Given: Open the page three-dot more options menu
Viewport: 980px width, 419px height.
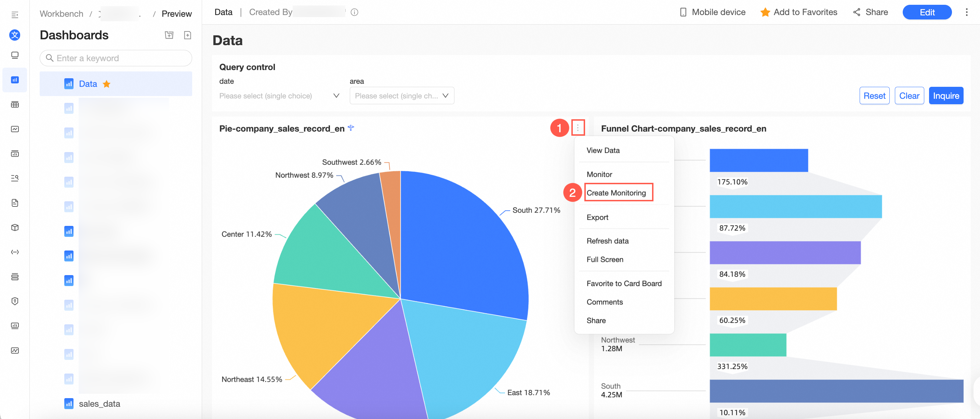Looking at the screenshot, I should click(966, 13).
